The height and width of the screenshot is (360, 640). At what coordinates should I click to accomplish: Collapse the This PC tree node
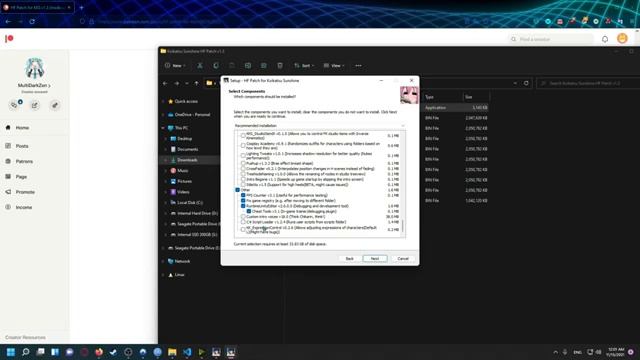(163, 128)
